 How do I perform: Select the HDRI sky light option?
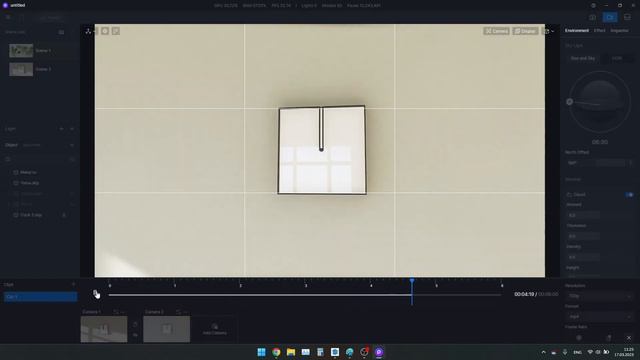[617, 58]
